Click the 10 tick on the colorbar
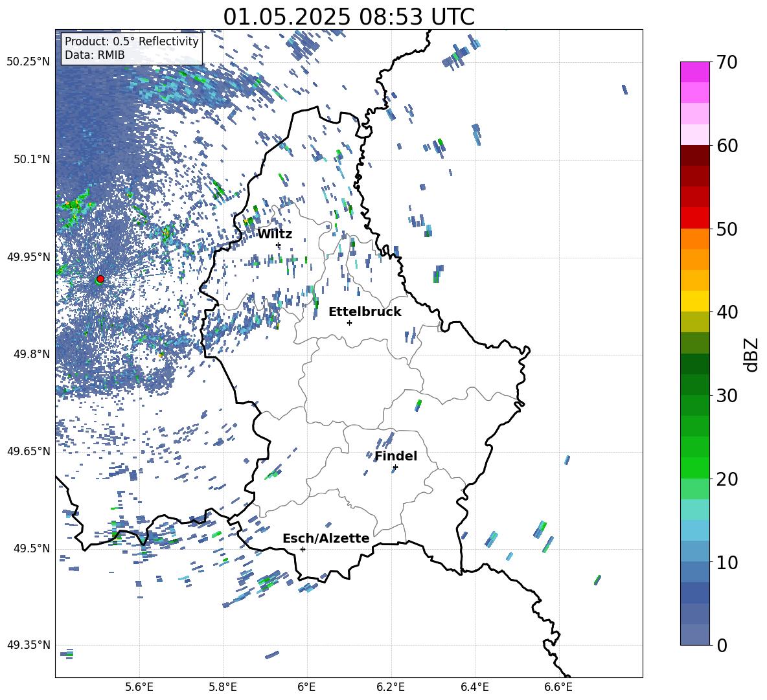The image size is (767, 700). 727,562
